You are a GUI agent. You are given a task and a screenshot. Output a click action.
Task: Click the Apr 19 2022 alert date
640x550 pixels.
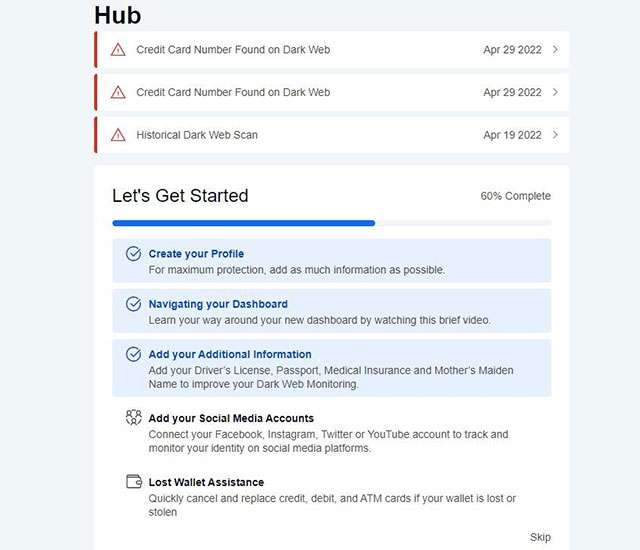512,135
